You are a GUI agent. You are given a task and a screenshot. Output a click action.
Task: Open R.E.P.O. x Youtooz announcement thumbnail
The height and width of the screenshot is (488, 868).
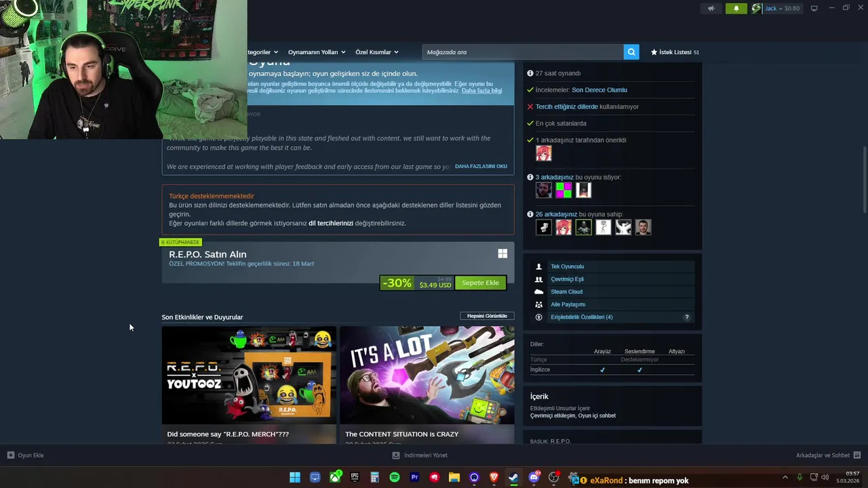click(249, 375)
